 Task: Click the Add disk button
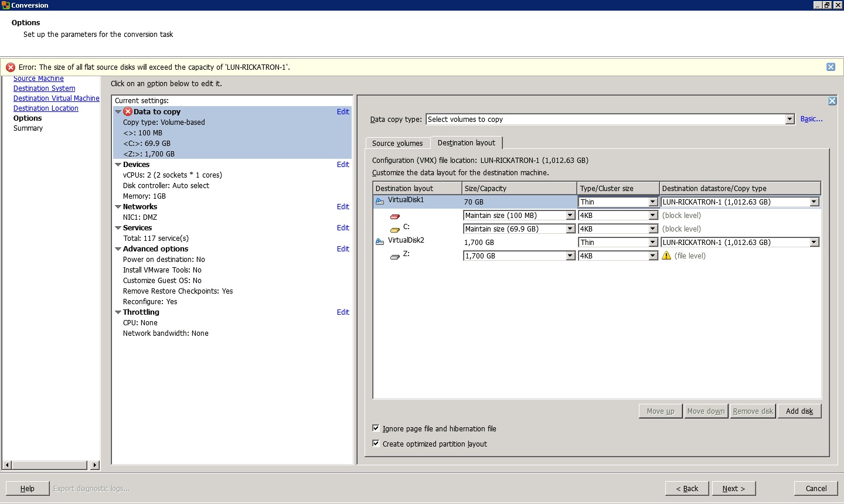799,411
